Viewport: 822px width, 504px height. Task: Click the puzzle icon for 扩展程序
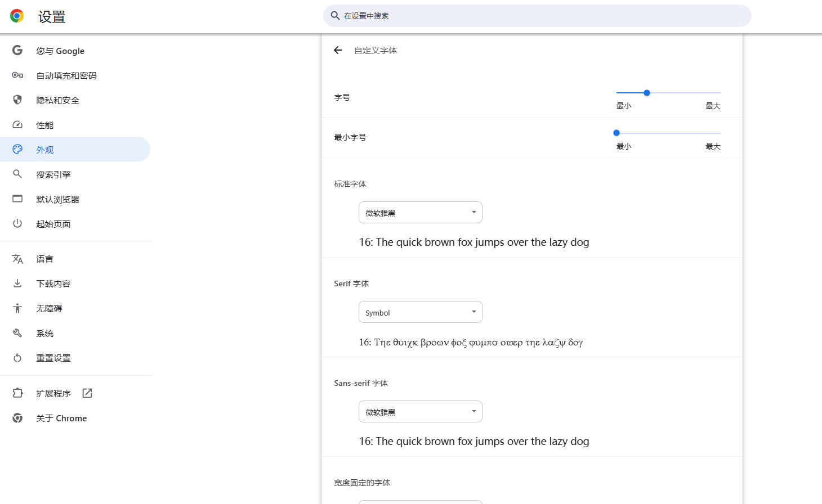point(17,393)
